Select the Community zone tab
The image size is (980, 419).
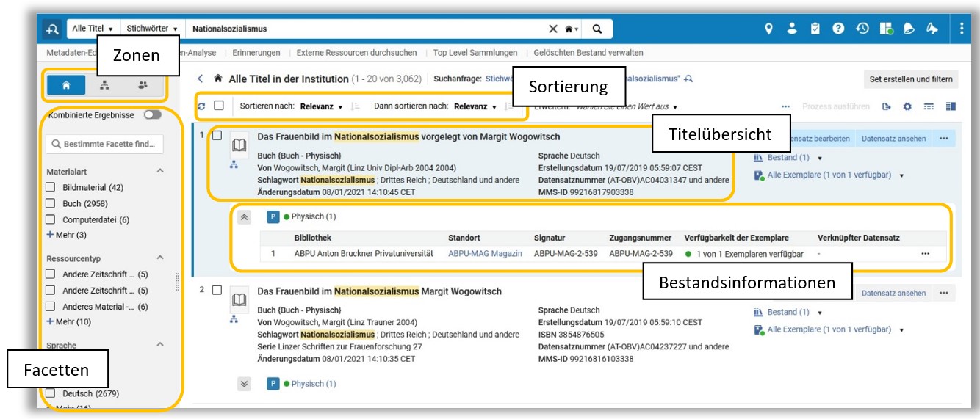tap(143, 85)
